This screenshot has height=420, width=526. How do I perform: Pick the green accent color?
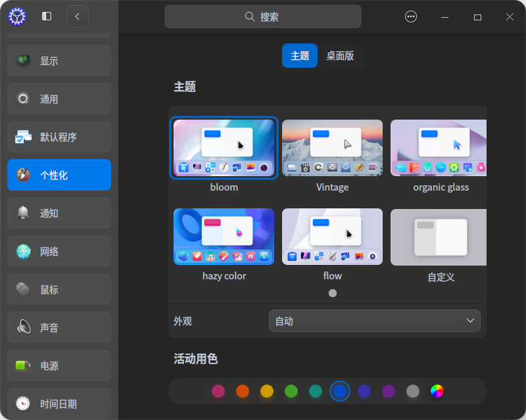click(x=291, y=391)
